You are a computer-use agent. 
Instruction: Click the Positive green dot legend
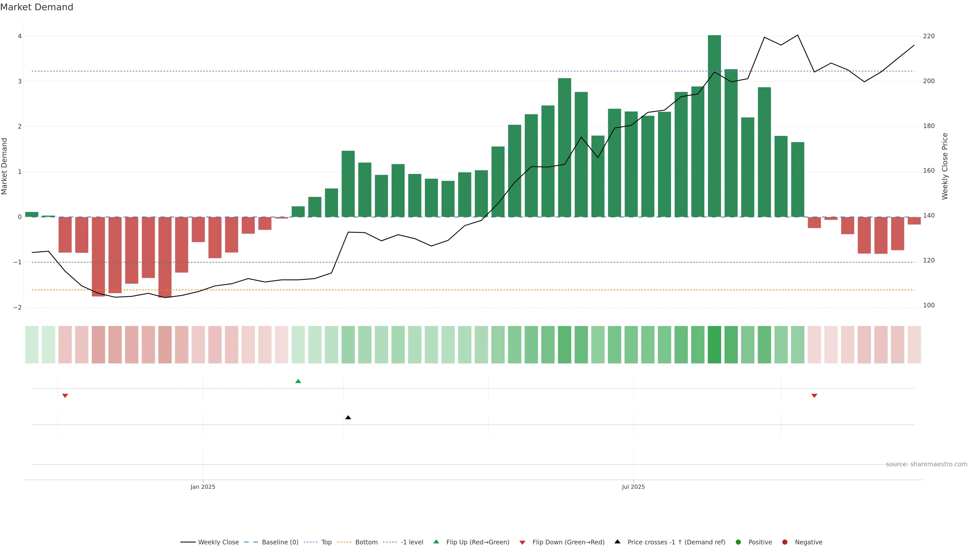point(738,542)
